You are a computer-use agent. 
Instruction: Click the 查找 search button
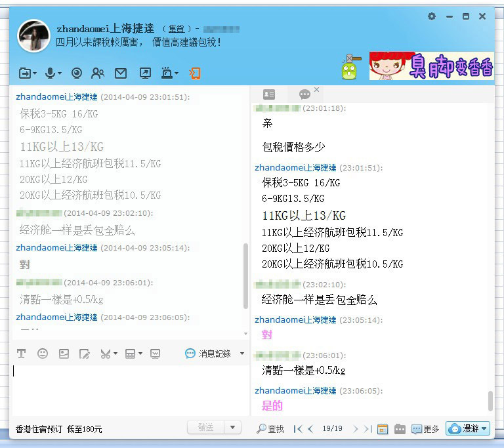point(270,429)
